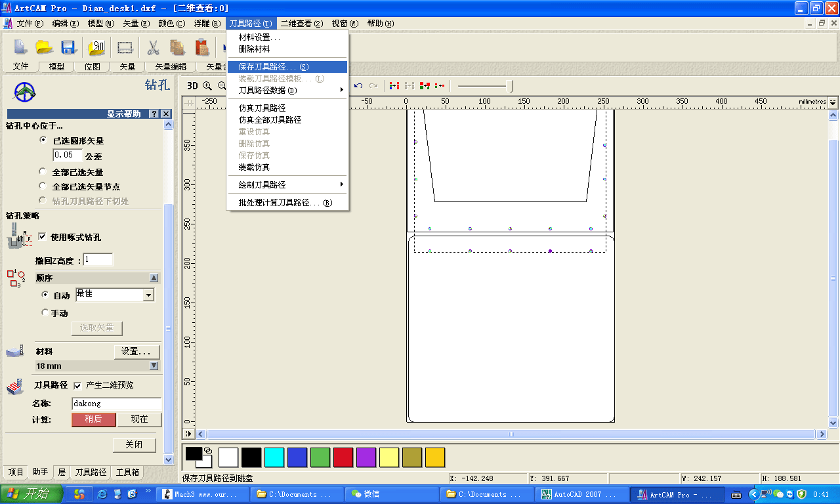Undo the last action

(x=359, y=85)
